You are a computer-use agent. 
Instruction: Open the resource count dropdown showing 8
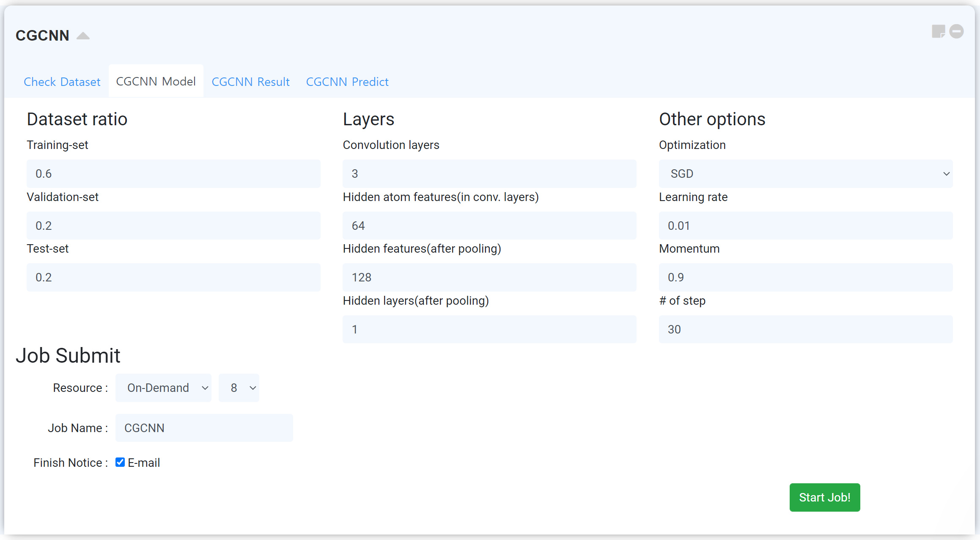[239, 388]
